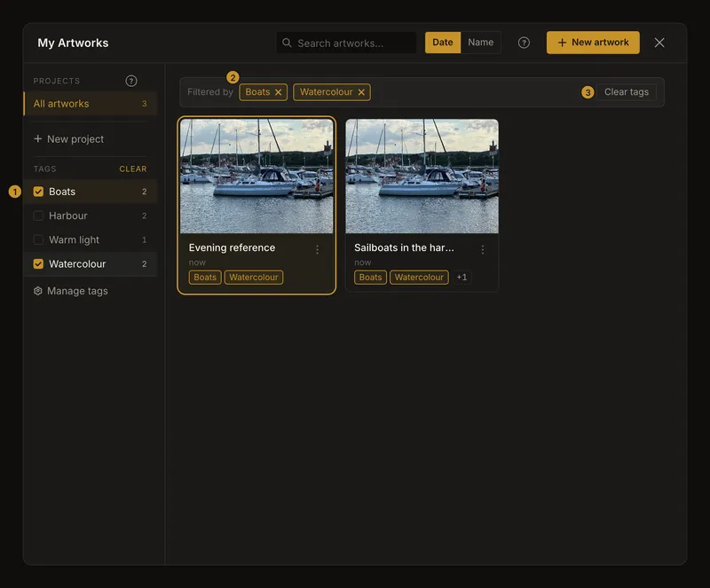Click the plus icon beside New project

[x=38, y=138]
